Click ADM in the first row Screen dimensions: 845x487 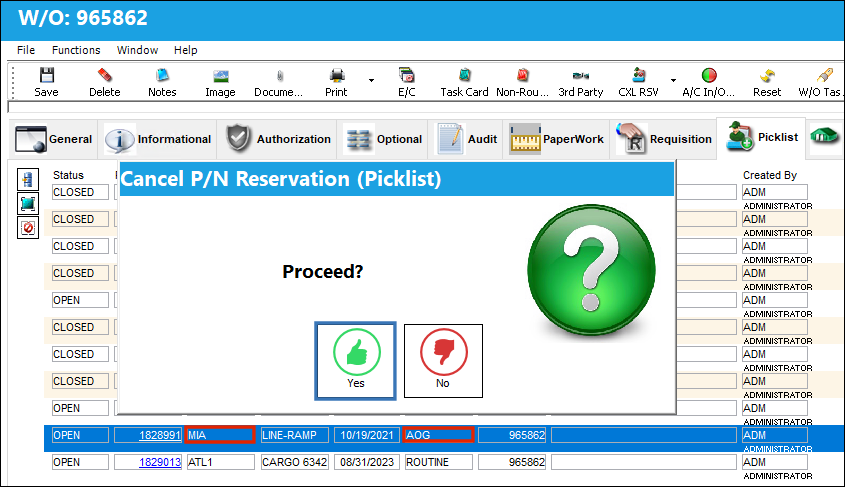tap(774, 192)
